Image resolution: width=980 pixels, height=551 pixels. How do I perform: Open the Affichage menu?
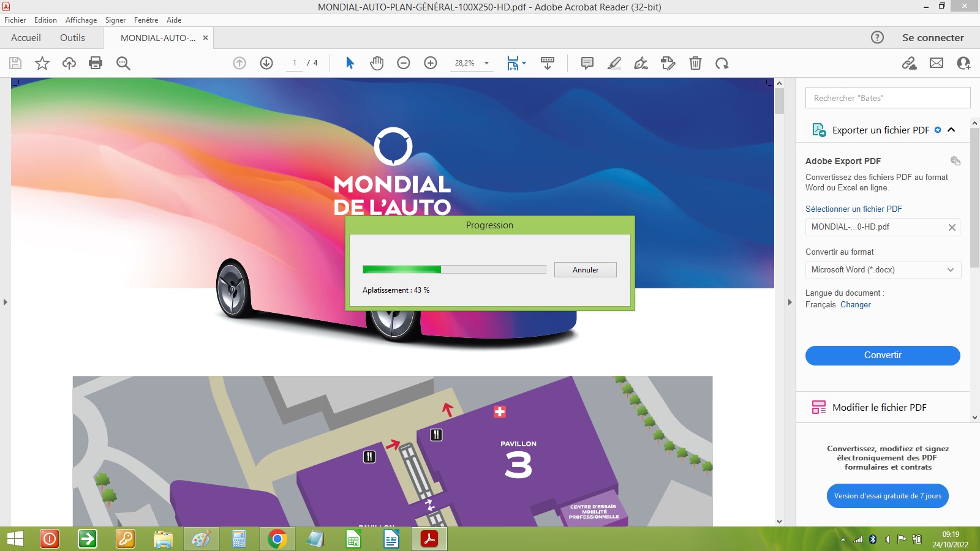81,20
